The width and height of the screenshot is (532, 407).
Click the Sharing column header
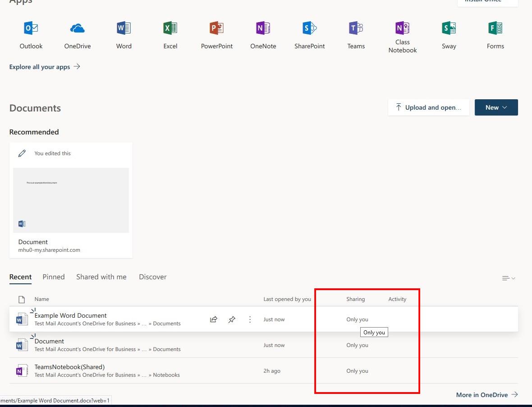click(356, 299)
